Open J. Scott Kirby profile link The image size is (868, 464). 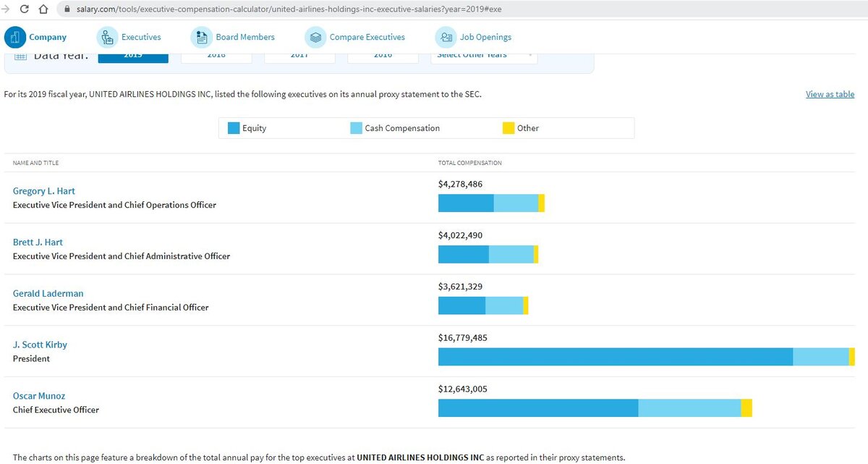coord(40,345)
